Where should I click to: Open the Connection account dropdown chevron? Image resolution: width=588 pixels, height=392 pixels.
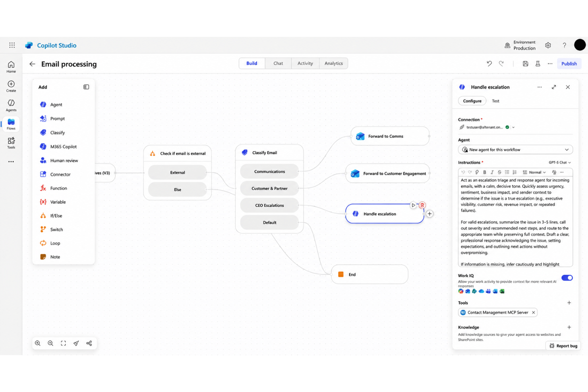coord(513,127)
